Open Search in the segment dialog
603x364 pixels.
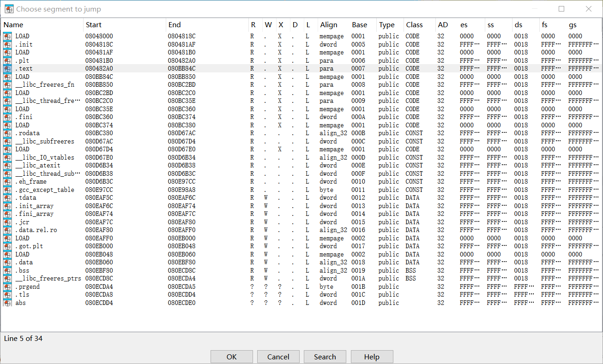(325, 357)
